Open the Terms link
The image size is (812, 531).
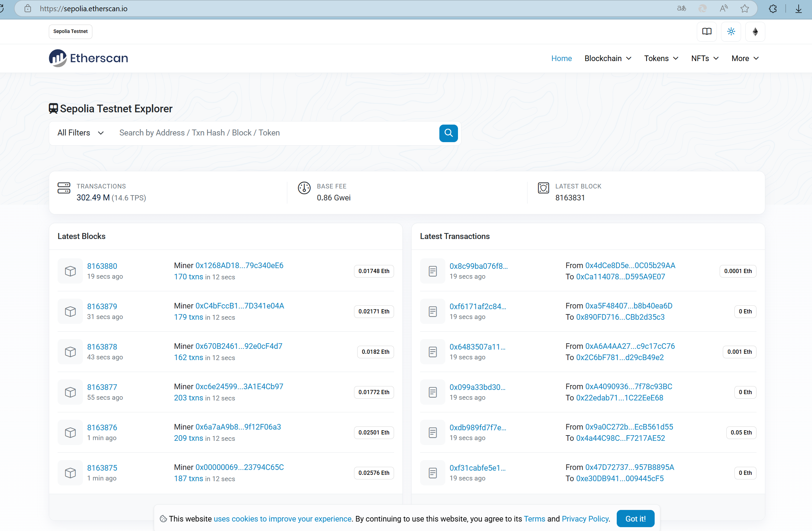[534, 519]
